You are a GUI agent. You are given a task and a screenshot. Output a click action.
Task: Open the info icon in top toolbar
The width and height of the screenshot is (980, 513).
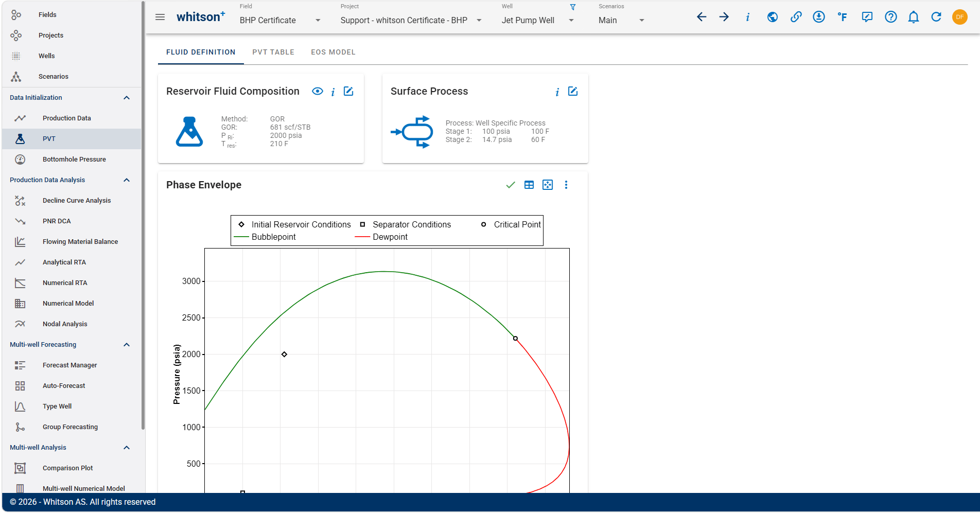tap(747, 17)
